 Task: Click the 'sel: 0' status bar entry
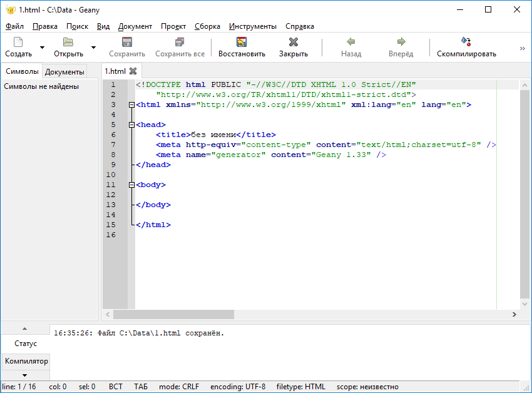click(x=87, y=387)
